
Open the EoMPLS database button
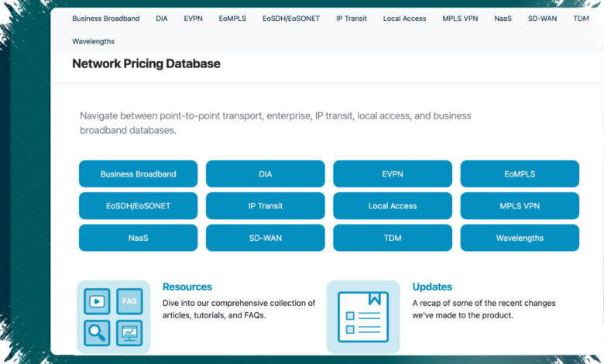point(520,173)
